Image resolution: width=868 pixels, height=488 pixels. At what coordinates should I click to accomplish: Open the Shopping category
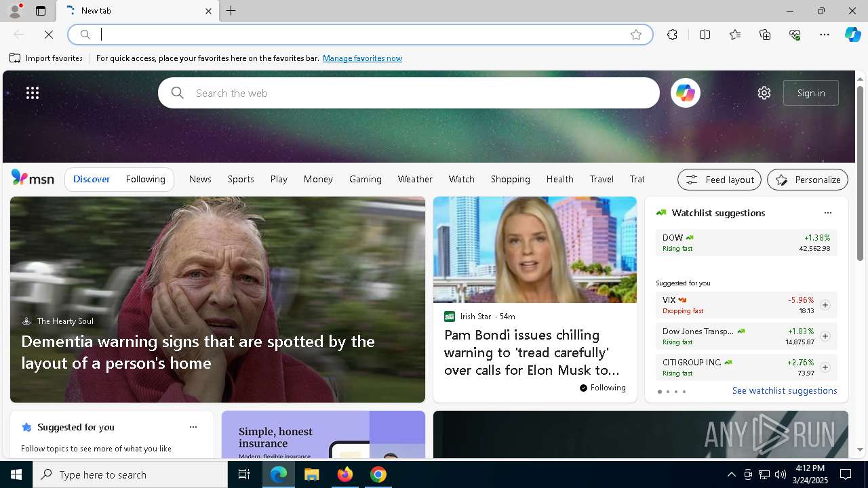coord(511,179)
